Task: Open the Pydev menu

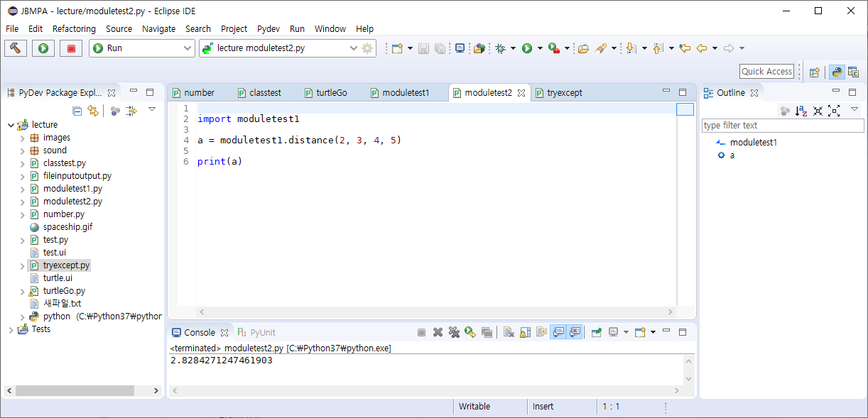Action: click(268, 29)
